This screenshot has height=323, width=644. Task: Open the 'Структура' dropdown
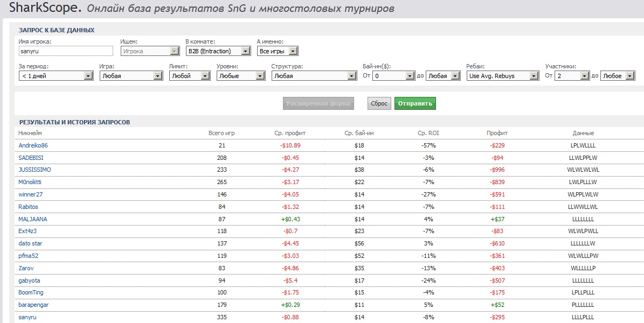point(314,76)
